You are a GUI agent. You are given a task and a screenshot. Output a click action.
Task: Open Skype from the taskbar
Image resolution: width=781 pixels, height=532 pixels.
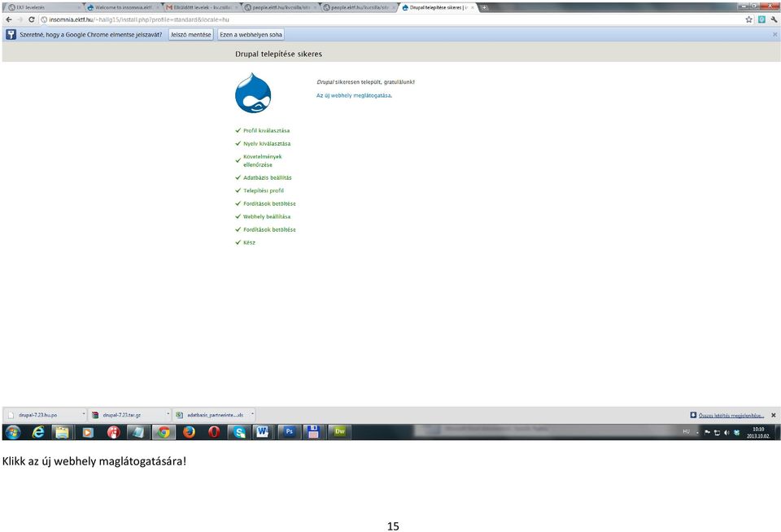click(239, 432)
